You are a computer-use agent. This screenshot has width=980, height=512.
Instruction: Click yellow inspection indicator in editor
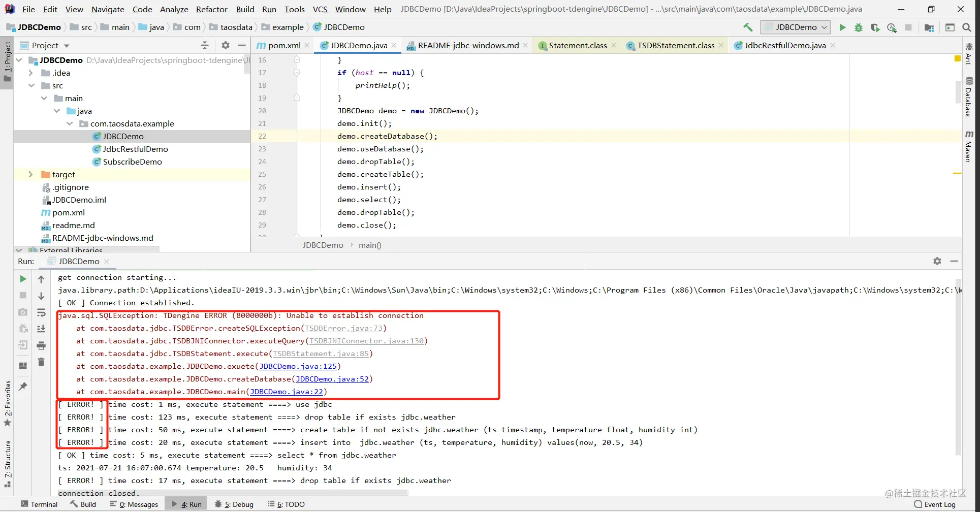point(958,59)
